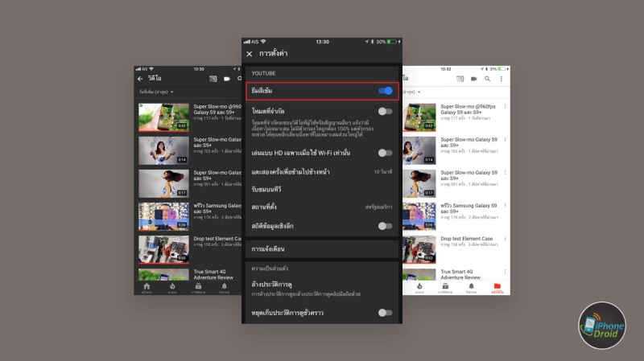Open the 0:17 video thumbnail in dark phone
Viewport: 644px width, 361px height.
[163, 183]
